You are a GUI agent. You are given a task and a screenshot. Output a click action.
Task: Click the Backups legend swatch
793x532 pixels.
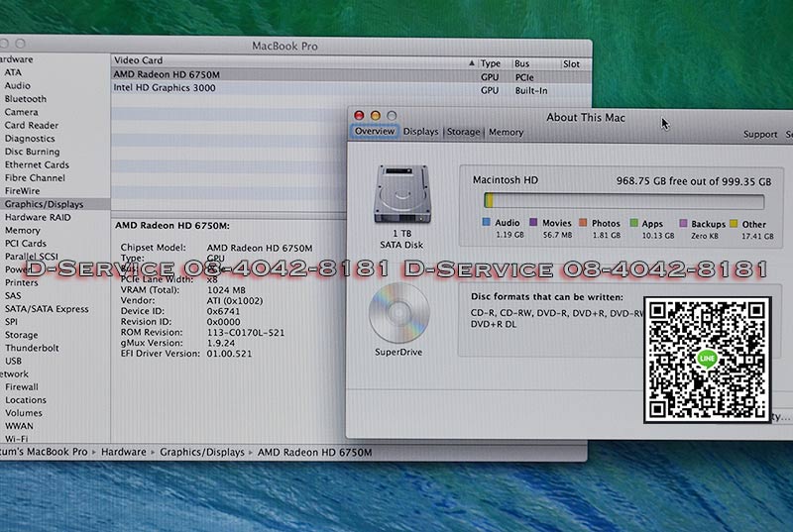[683, 223]
